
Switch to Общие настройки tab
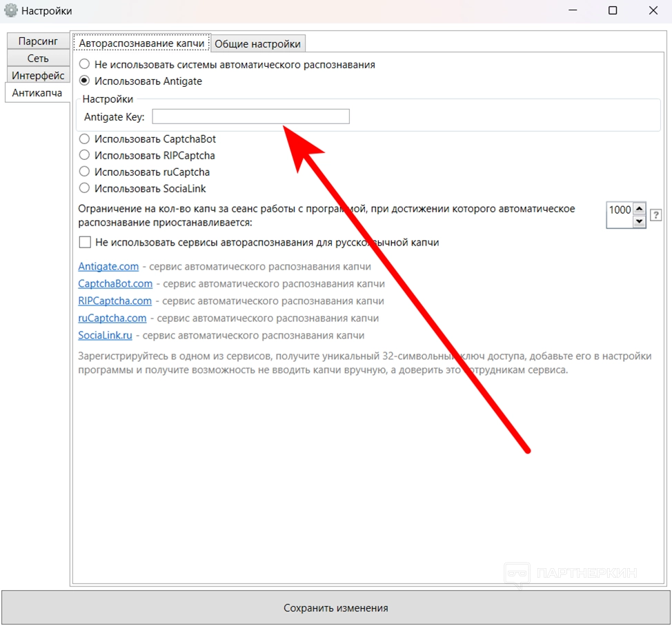[x=257, y=43]
